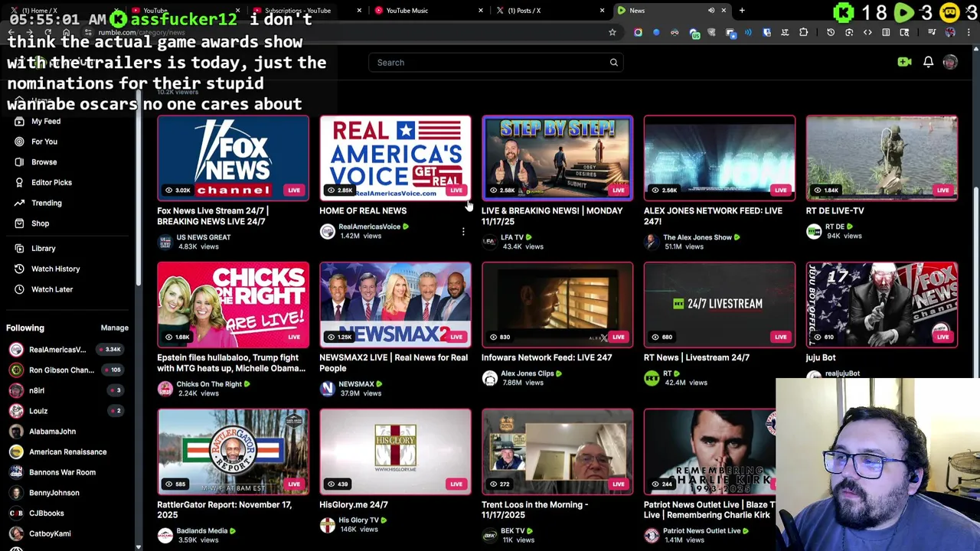Close the YouTube Music tab
The width and height of the screenshot is (980, 551).
[481, 11]
